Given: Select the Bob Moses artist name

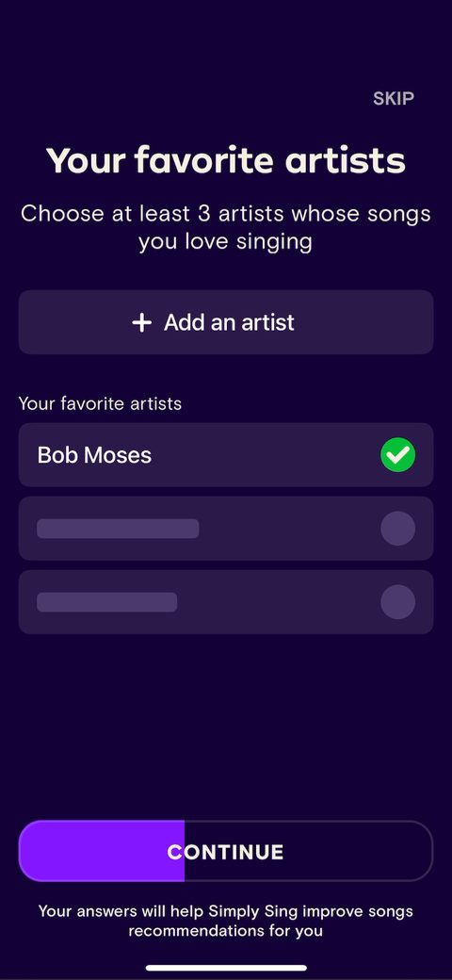Looking at the screenshot, I should [94, 455].
